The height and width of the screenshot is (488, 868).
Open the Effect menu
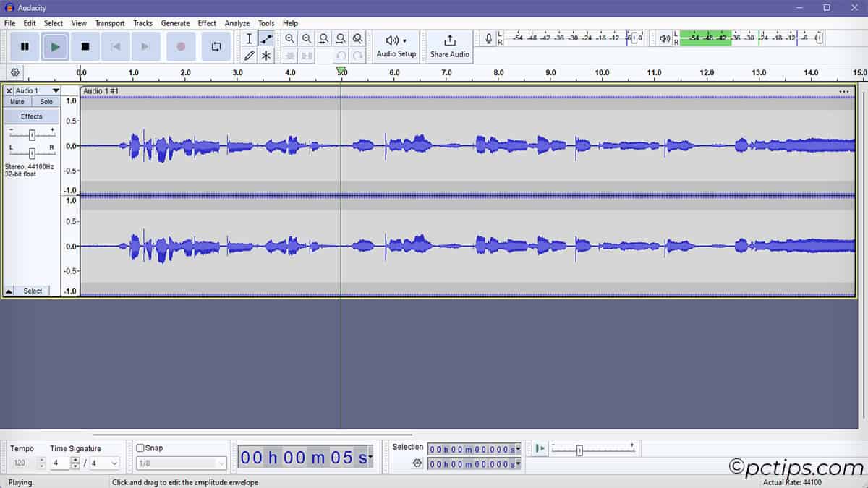point(207,23)
